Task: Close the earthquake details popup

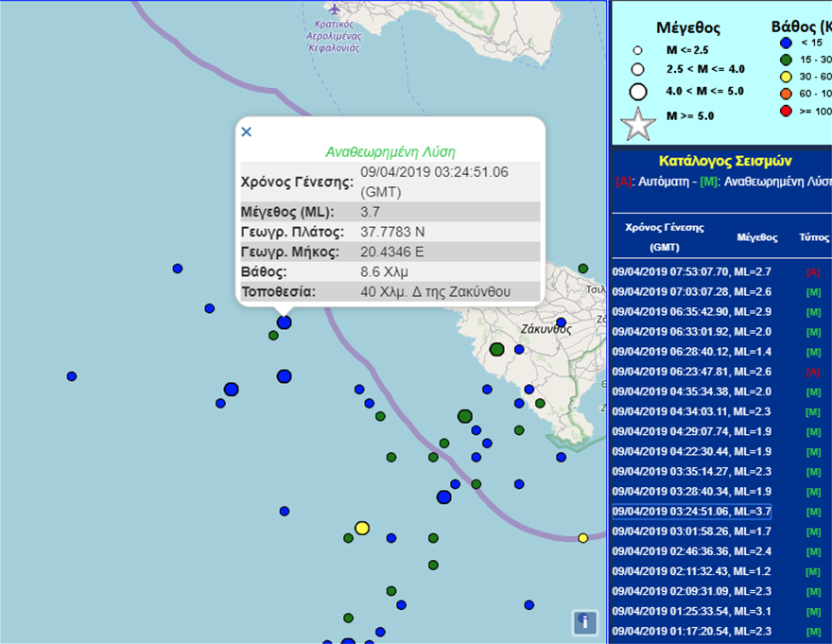Action: point(247,131)
